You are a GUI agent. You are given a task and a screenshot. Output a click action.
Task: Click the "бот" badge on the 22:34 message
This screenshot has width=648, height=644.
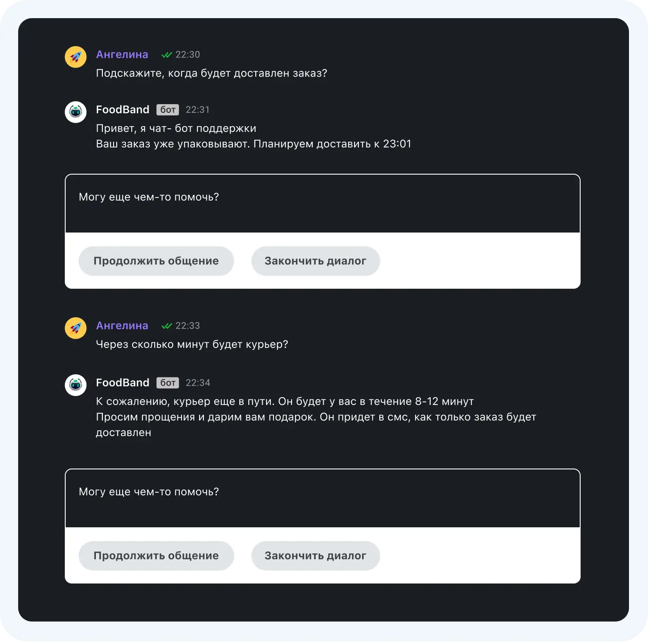coord(168,383)
